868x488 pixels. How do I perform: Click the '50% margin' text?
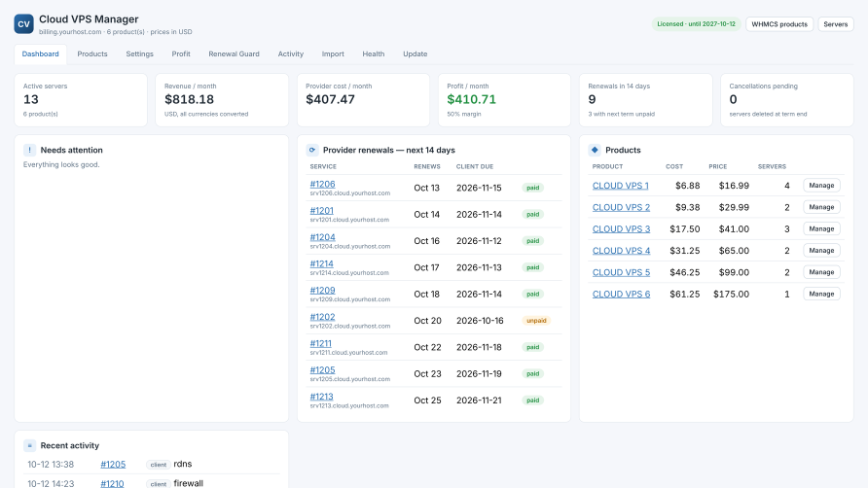click(464, 114)
